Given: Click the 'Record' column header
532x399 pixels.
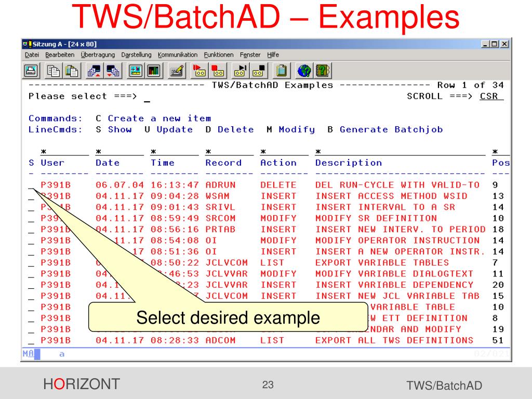Looking at the screenshot, I should click(223, 163).
